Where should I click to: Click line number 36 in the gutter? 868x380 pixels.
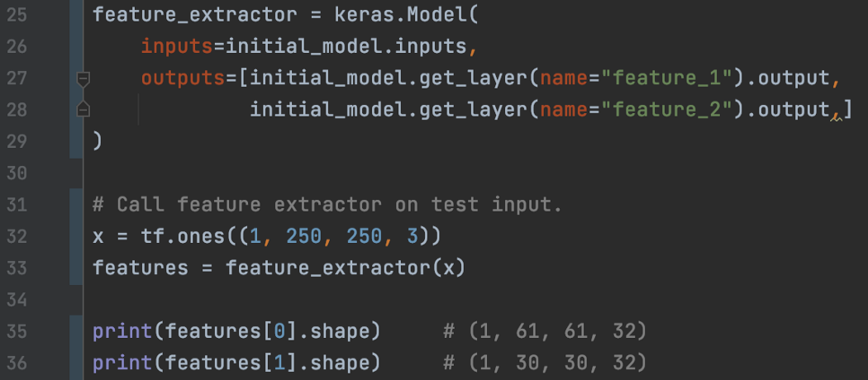coord(16,362)
